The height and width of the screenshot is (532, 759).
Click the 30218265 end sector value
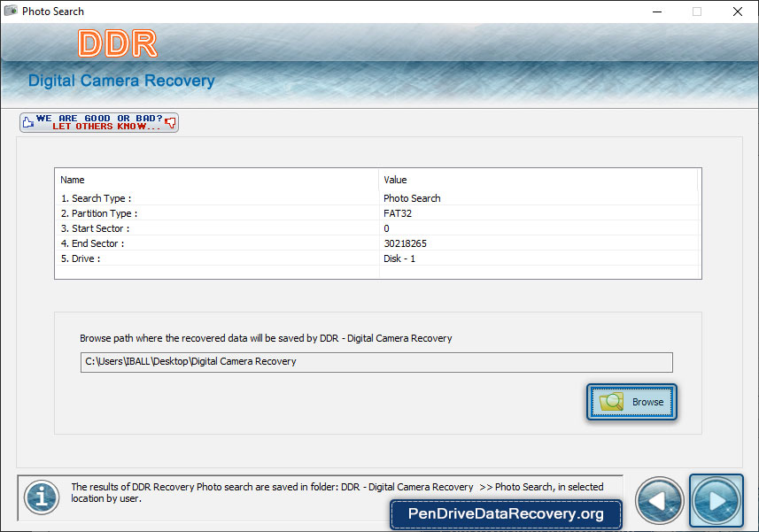(406, 243)
